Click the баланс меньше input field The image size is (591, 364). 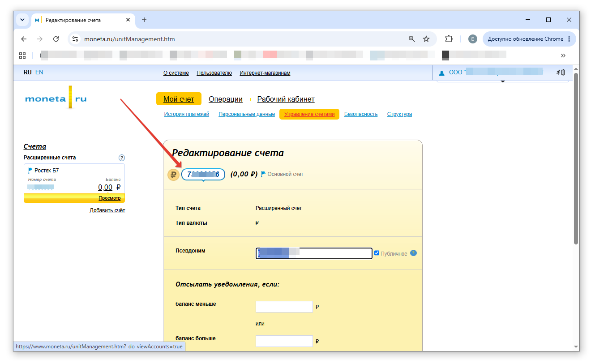click(x=284, y=307)
